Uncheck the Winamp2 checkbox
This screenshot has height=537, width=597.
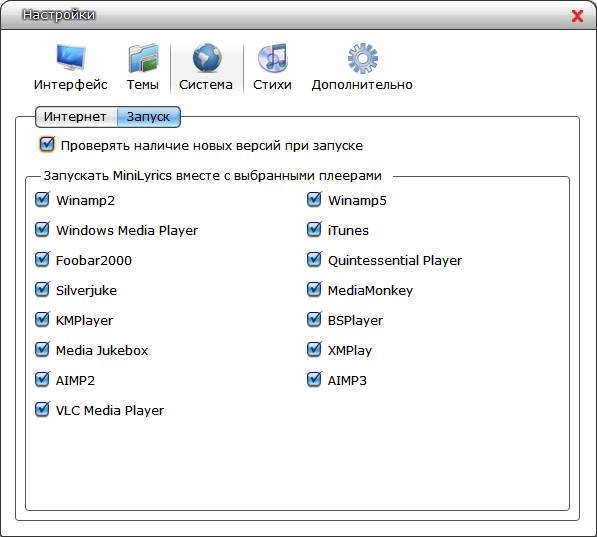pyautogui.click(x=42, y=199)
